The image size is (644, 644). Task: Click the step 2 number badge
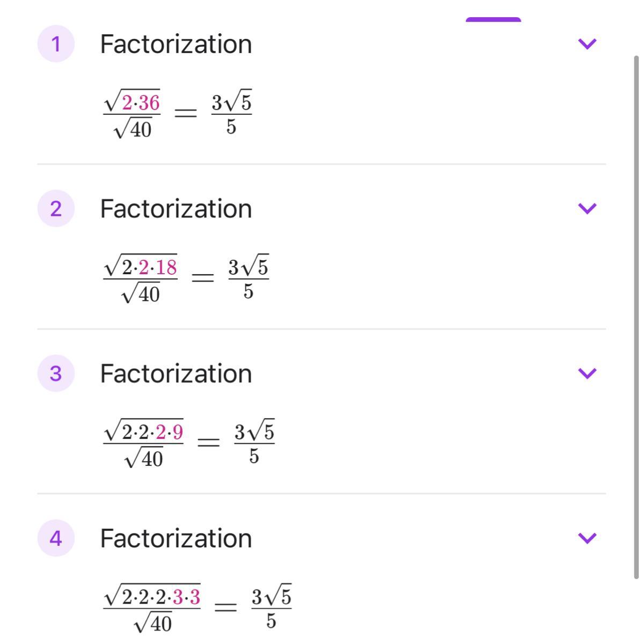coord(55,208)
